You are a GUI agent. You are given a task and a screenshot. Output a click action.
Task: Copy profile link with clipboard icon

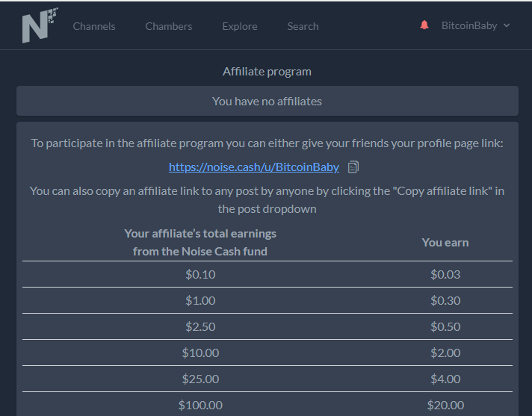[353, 167]
